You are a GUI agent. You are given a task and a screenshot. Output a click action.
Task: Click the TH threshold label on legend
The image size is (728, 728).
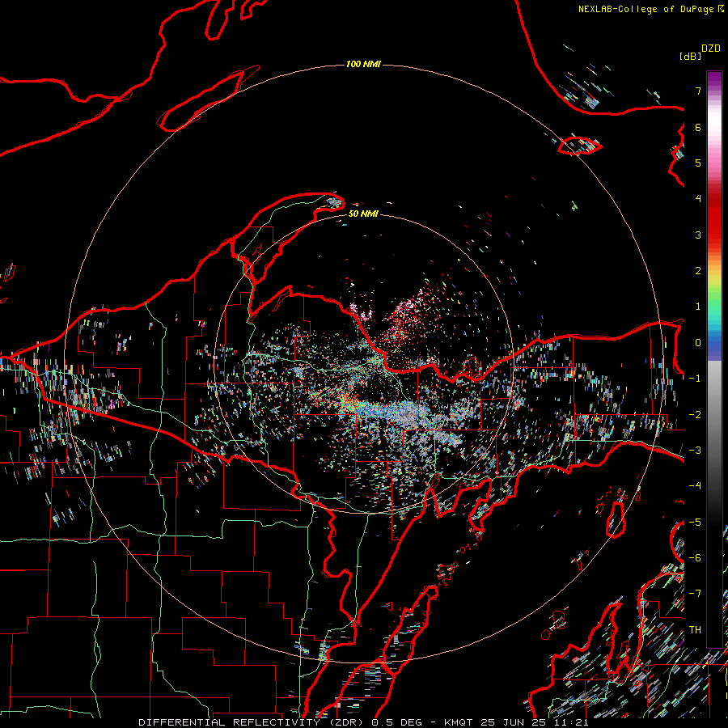(695, 630)
